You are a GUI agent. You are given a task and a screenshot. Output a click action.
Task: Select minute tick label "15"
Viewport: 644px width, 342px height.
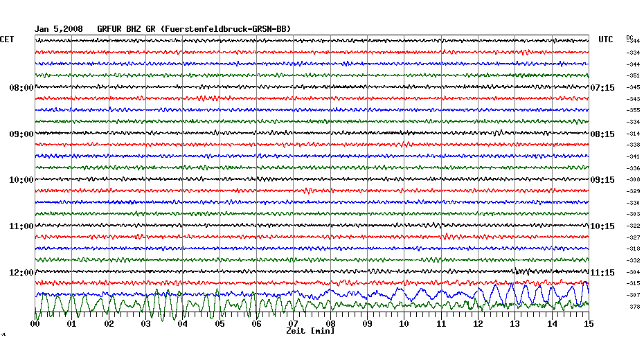tap(589, 323)
